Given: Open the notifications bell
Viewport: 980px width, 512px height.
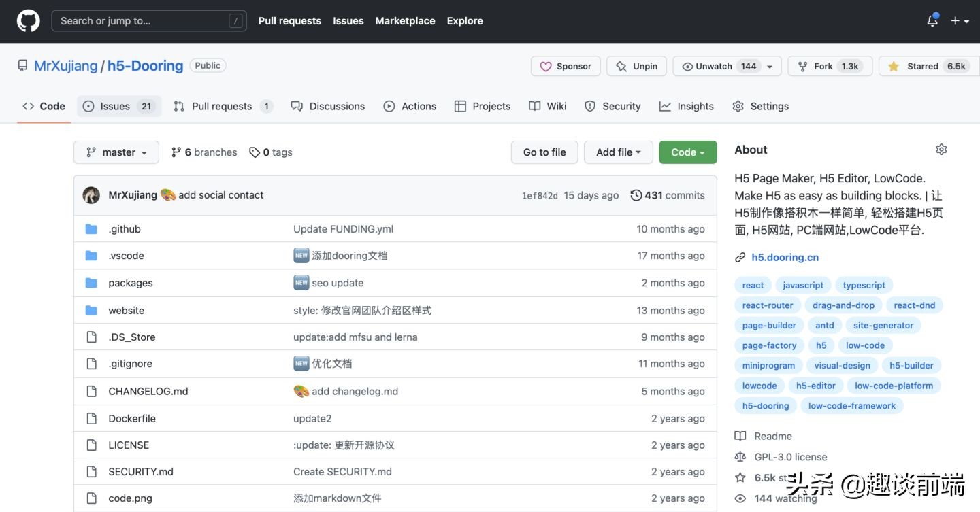Looking at the screenshot, I should pyautogui.click(x=932, y=20).
